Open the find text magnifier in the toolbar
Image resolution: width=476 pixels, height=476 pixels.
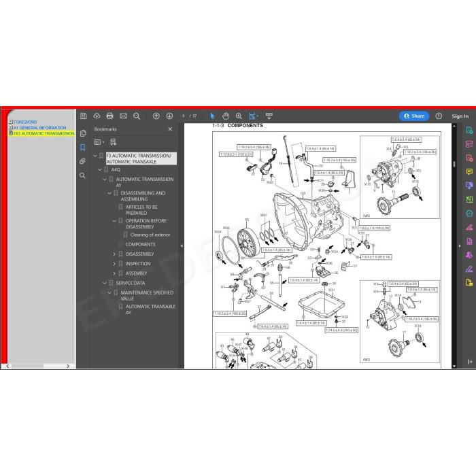(x=137, y=116)
